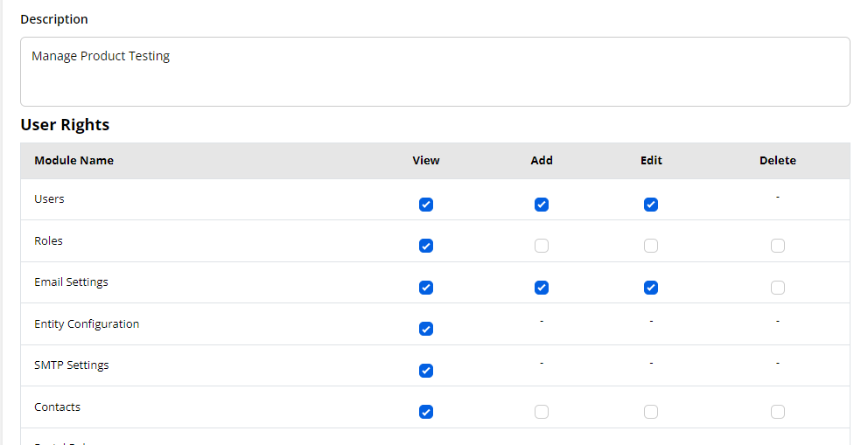Uncheck Add permission for Users
This screenshot has height=445, width=868.
pos(542,205)
